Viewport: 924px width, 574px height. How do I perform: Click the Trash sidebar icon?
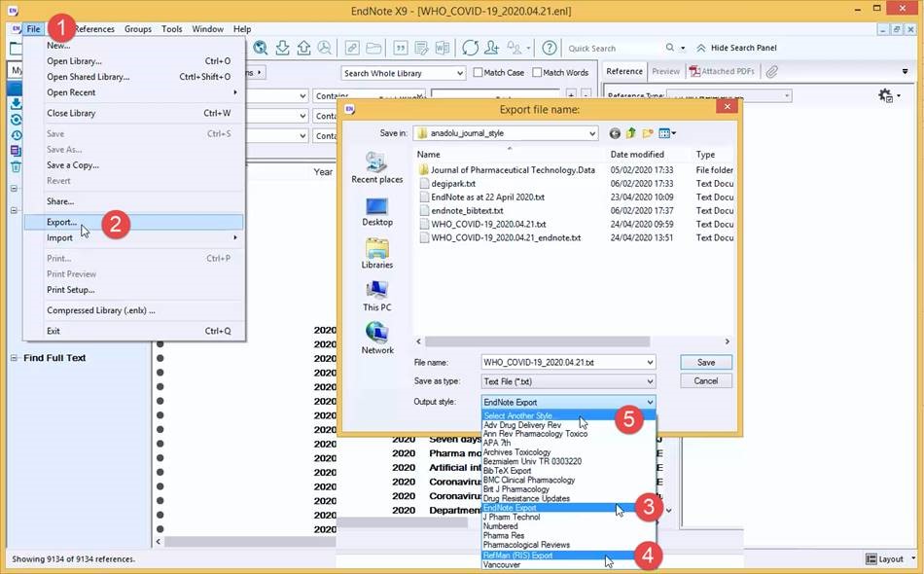(x=16, y=166)
